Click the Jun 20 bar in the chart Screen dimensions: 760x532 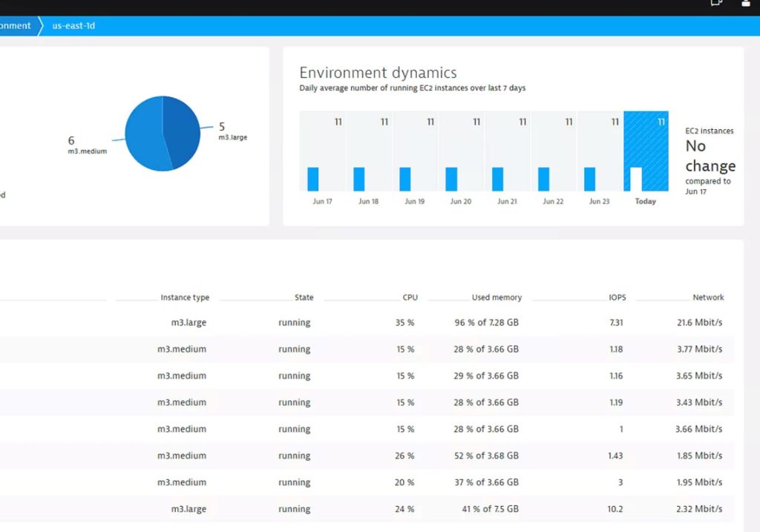pyautogui.click(x=453, y=178)
